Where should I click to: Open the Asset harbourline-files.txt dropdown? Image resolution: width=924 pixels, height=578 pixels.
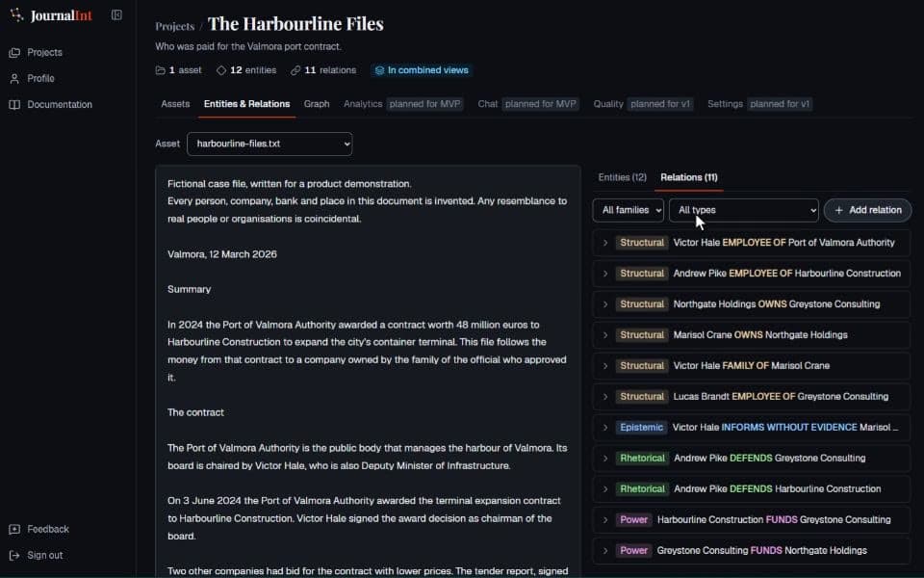tap(269, 144)
